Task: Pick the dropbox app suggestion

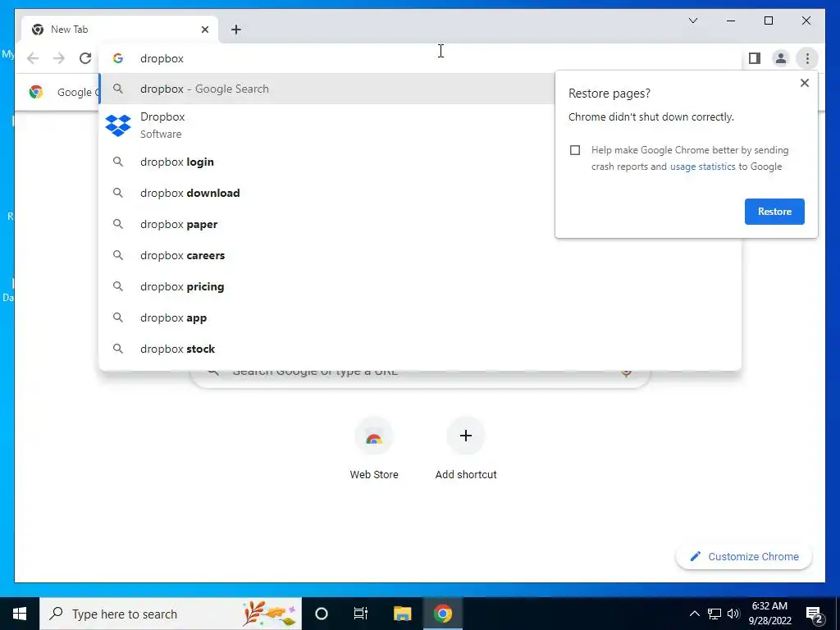Action: pos(420,317)
